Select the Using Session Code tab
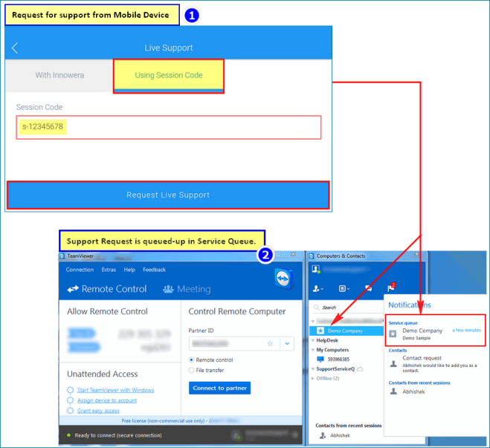490x448 pixels. pos(169,76)
